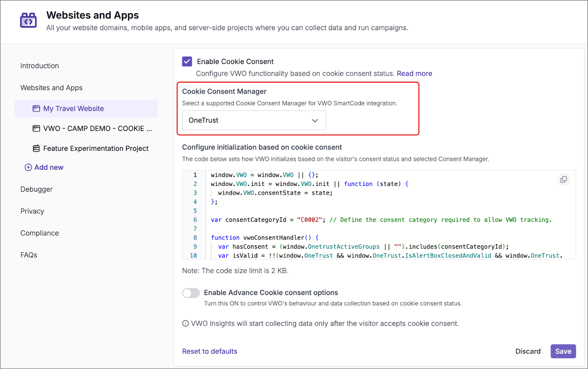The height and width of the screenshot is (369, 588).
Task: Click the plus icon beside Add new
Action: point(28,167)
